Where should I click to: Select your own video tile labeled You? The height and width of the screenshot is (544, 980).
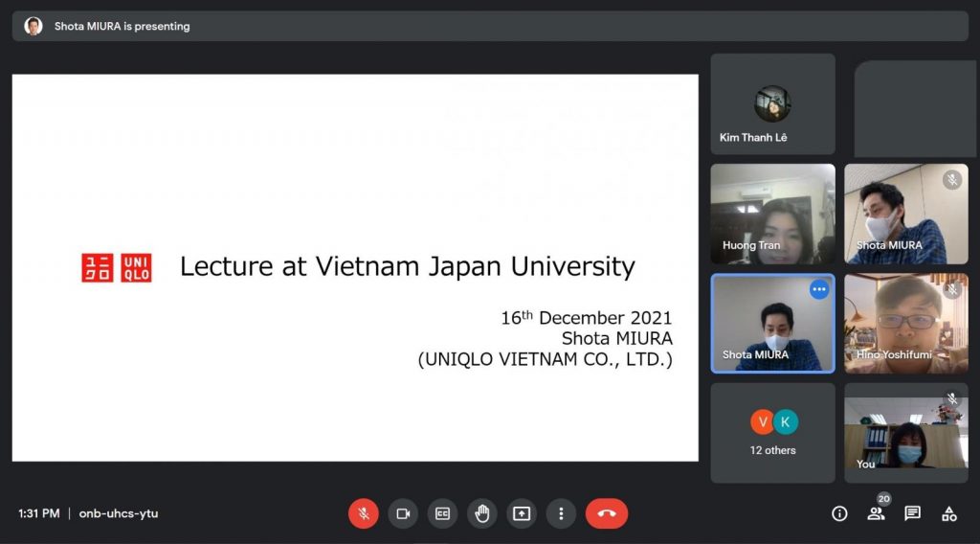[x=905, y=433]
